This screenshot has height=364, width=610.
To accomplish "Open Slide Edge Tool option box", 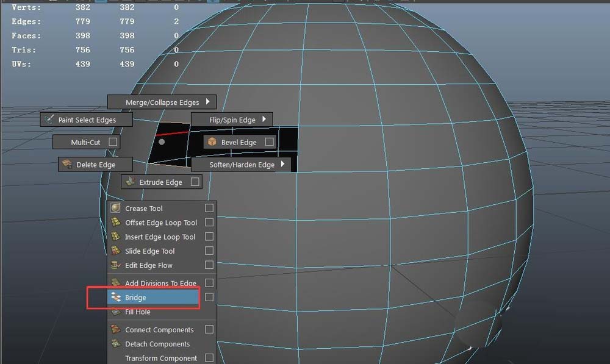I will point(209,251).
